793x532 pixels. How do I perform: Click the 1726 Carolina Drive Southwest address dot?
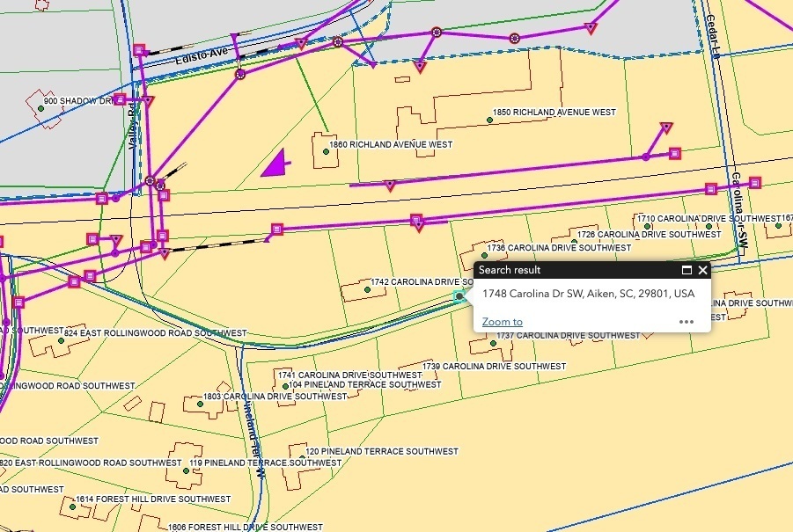(x=574, y=241)
